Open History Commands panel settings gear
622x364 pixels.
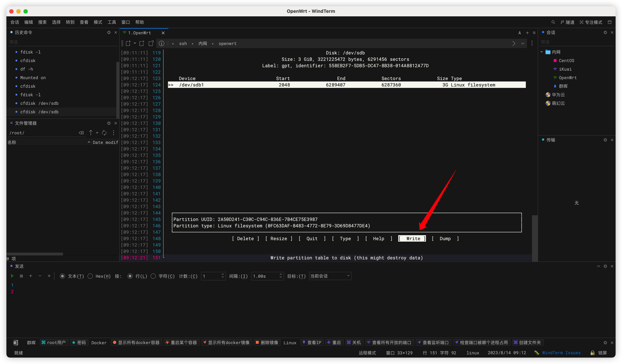click(x=109, y=32)
